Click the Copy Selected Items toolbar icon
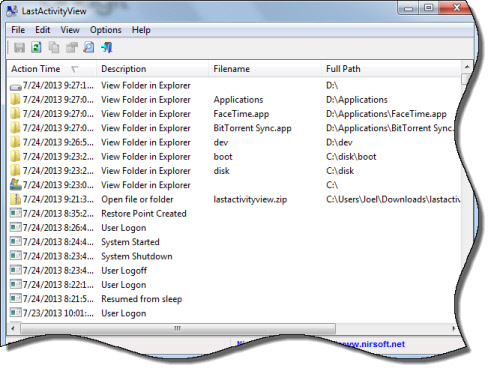The image size is (491, 371). (54, 48)
